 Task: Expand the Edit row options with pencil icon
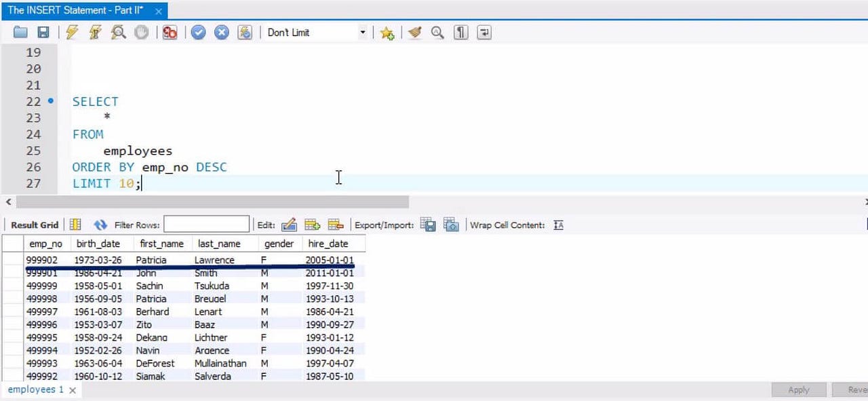[x=289, y=224]
